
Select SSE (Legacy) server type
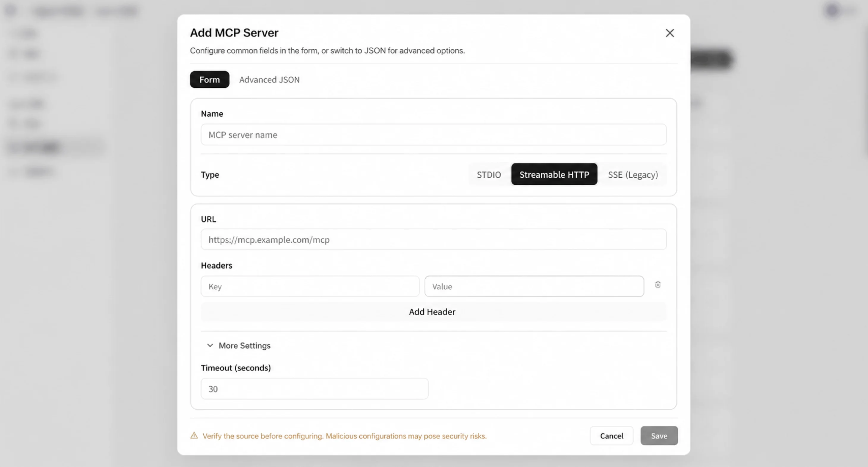click(633, 174)
